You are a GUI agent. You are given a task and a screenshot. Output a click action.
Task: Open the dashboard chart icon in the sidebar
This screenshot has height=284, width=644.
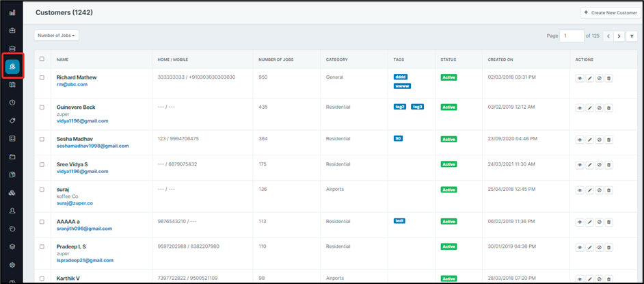pyautogui.click(x=12, y=12)
